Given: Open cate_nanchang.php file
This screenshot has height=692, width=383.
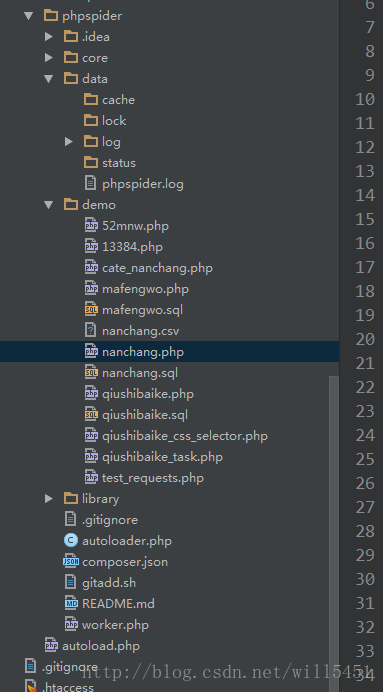Looking at the screenshot, I should click(x=158, y=268).
